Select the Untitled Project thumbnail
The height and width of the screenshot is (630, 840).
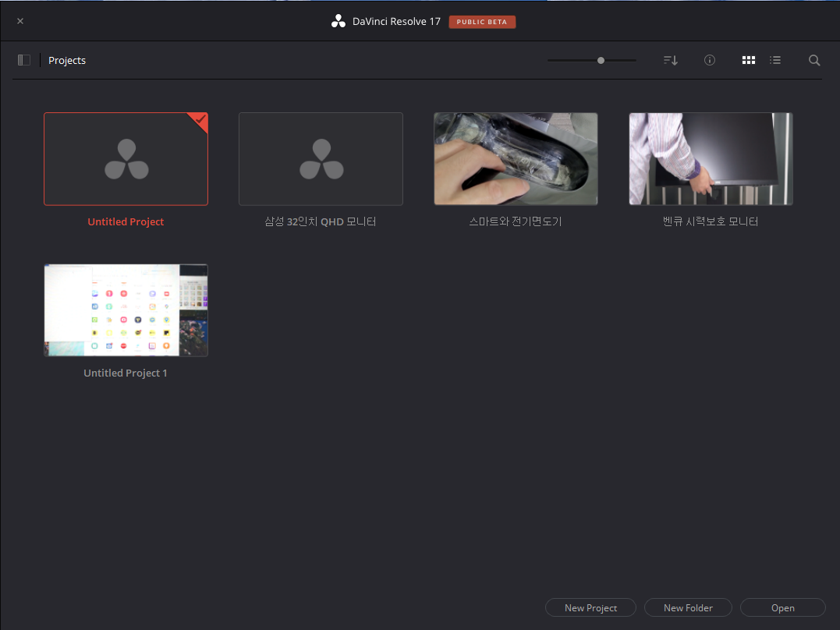click(x=126, y=159)
